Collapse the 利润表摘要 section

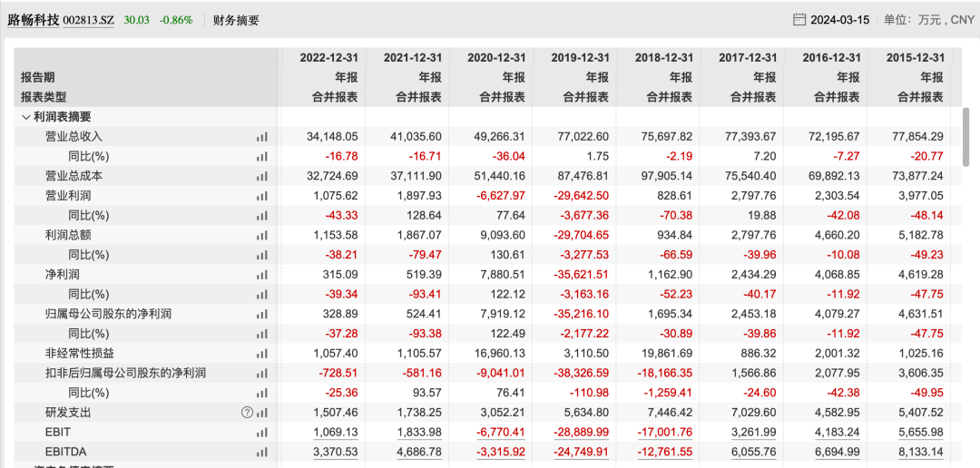[25, 117]
